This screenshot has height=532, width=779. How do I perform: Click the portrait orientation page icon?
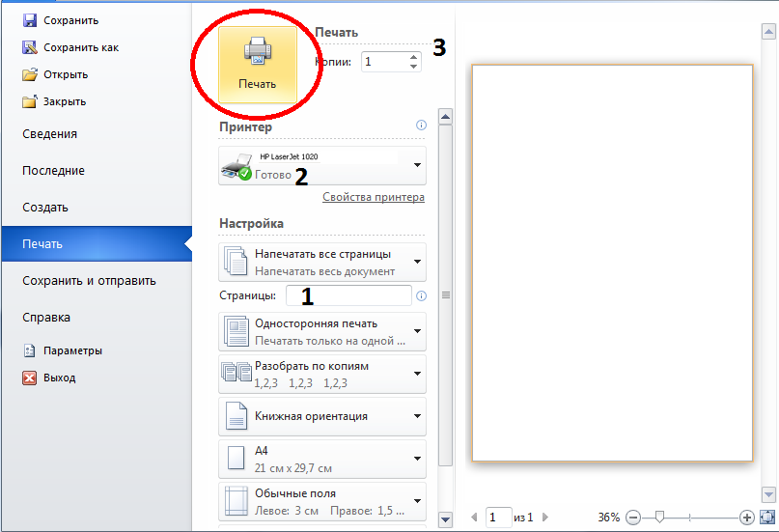click(x=236, y=416)
